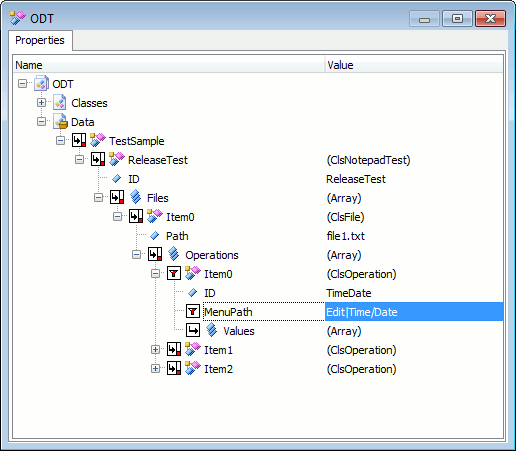Click the diamond icon next to Path

pyautogui.click(x=155, y=236)
